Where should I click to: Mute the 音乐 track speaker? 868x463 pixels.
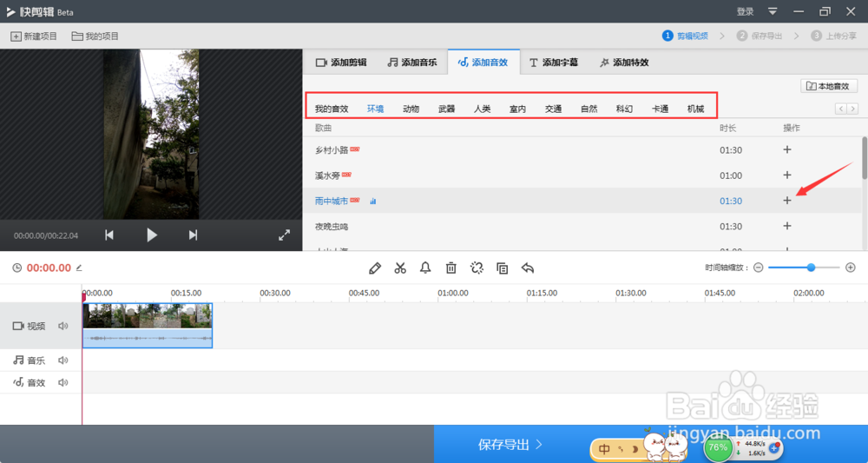(x=63, y=360)
